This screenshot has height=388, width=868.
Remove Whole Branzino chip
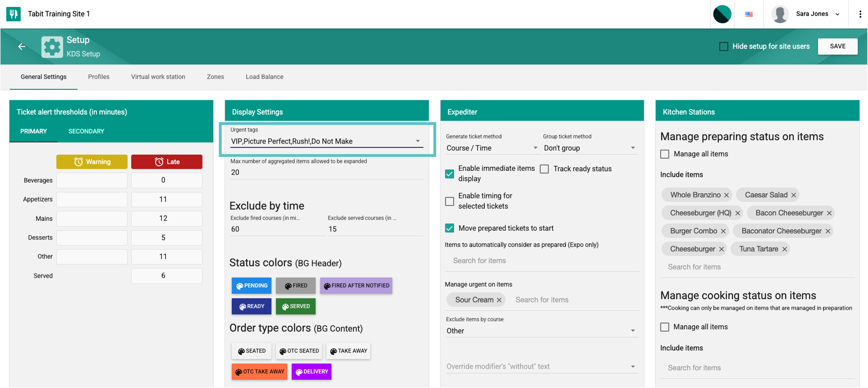coord(727,195)
